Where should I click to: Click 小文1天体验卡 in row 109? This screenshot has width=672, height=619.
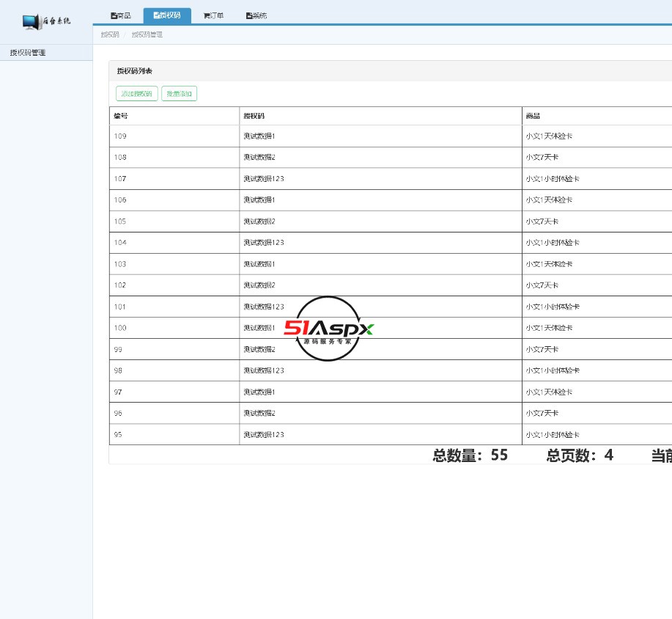tap(549, 136)
